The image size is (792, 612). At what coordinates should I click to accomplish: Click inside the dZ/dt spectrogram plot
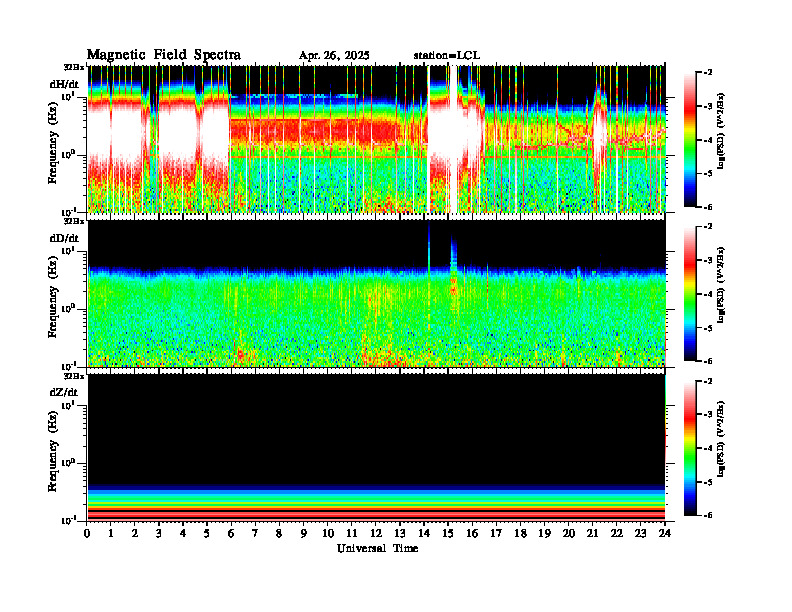point(376,447)
